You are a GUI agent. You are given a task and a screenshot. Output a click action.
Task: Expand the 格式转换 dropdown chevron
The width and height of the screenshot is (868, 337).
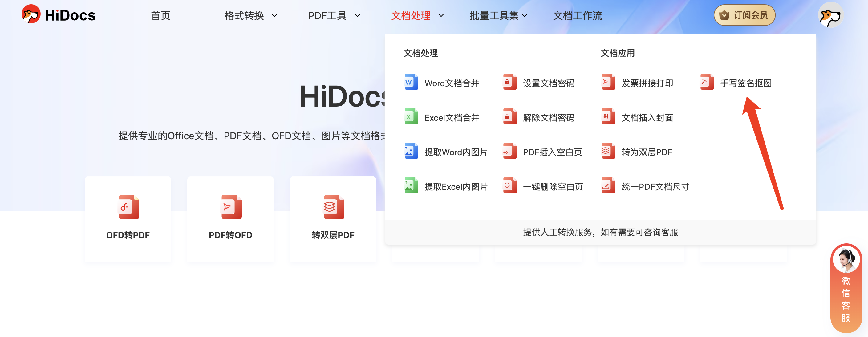click(x=275, y=15)
